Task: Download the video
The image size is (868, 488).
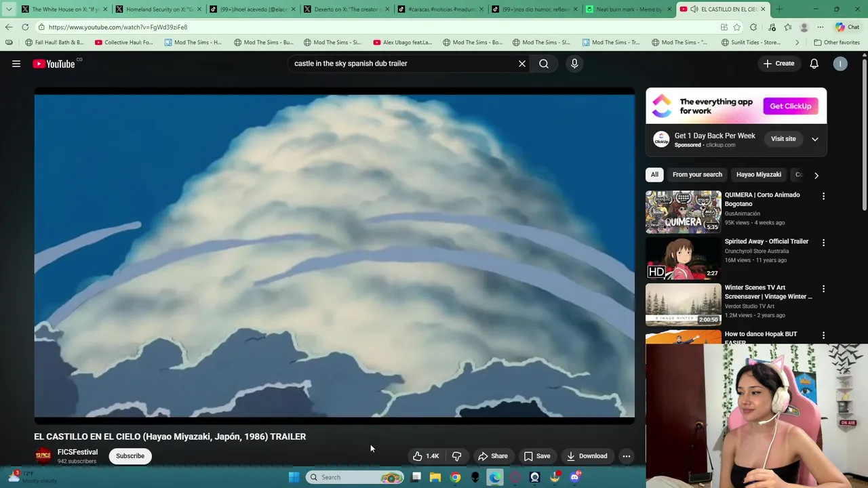Action: tap(587, 456)
